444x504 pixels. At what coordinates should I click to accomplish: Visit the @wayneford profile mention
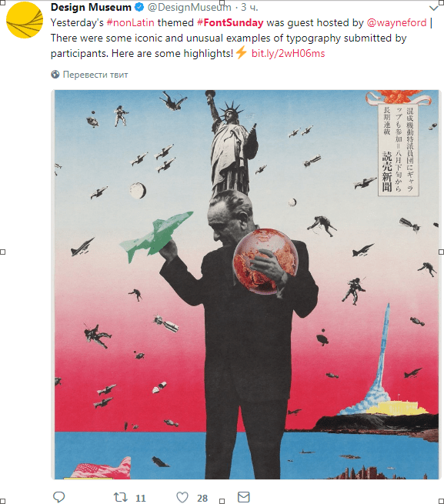[396, 22]
